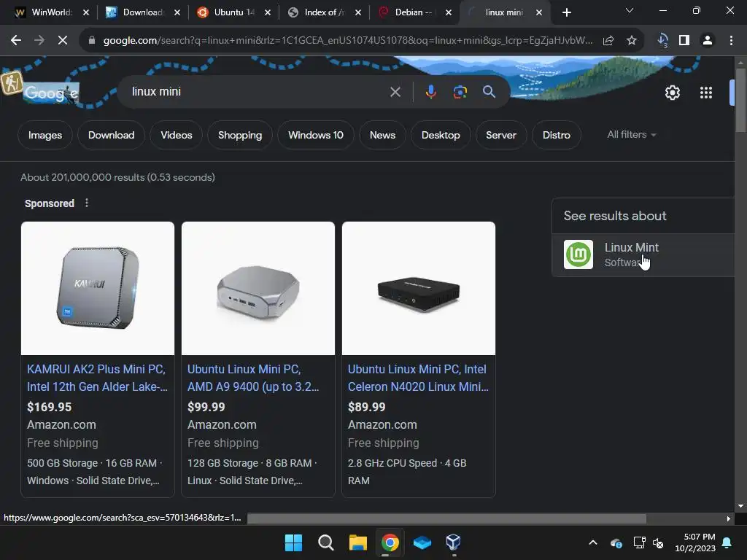The image size is (747, 560).
Task: Stop loading the page
Action: (x=63, y=41)
